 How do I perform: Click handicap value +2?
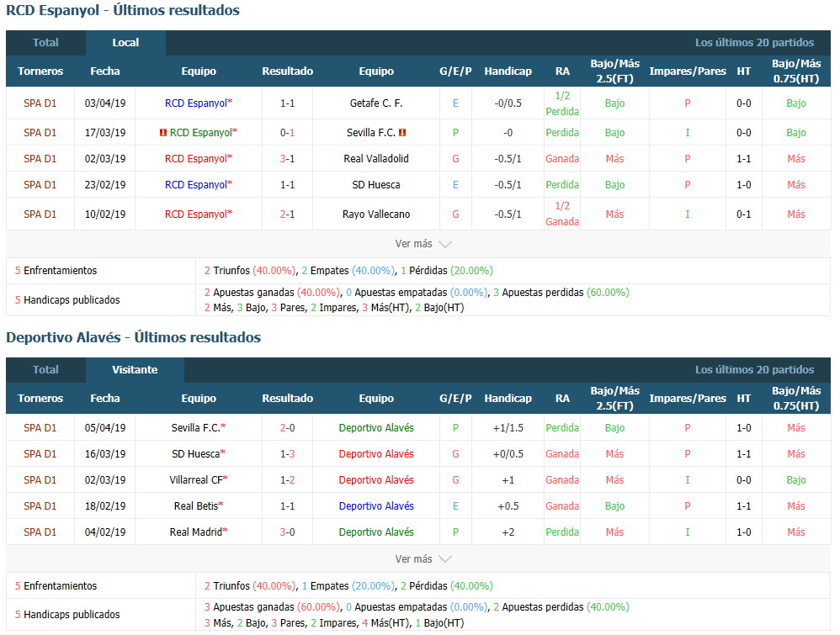(x=508, y=532)
